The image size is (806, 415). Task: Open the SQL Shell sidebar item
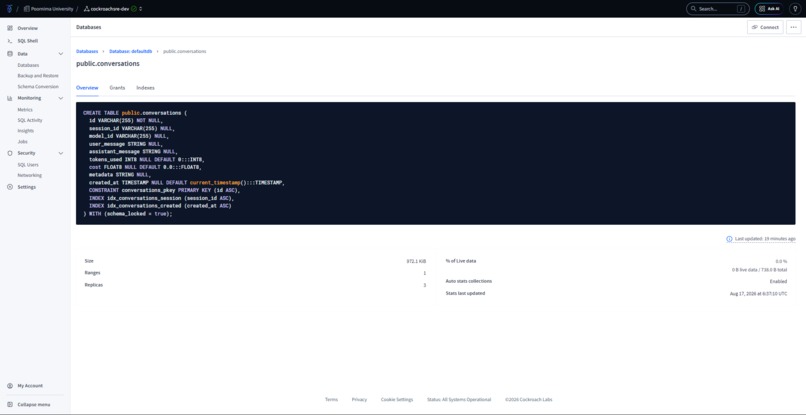pos(27,41)
